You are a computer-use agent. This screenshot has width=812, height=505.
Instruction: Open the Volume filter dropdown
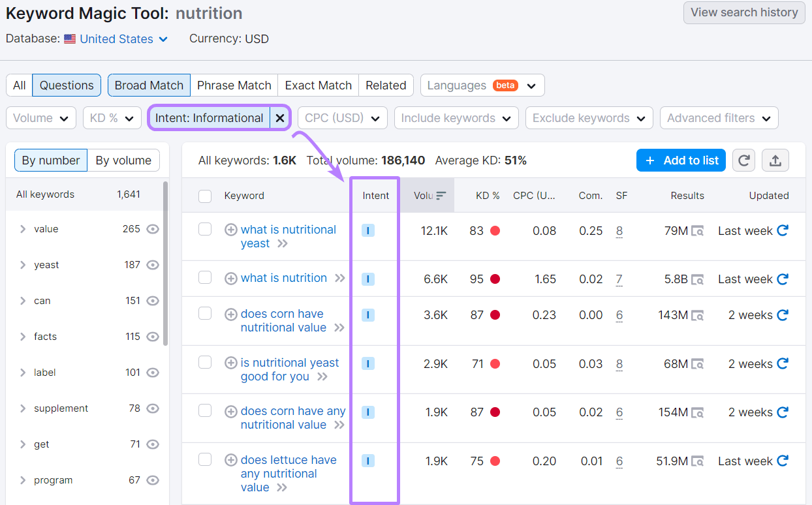[x=40, y=117]
